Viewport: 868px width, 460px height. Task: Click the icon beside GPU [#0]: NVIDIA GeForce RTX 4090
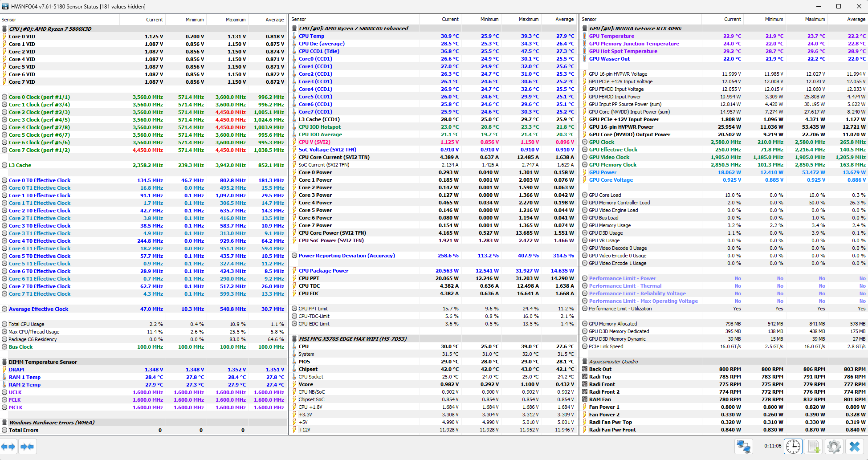tap(585, 28)
